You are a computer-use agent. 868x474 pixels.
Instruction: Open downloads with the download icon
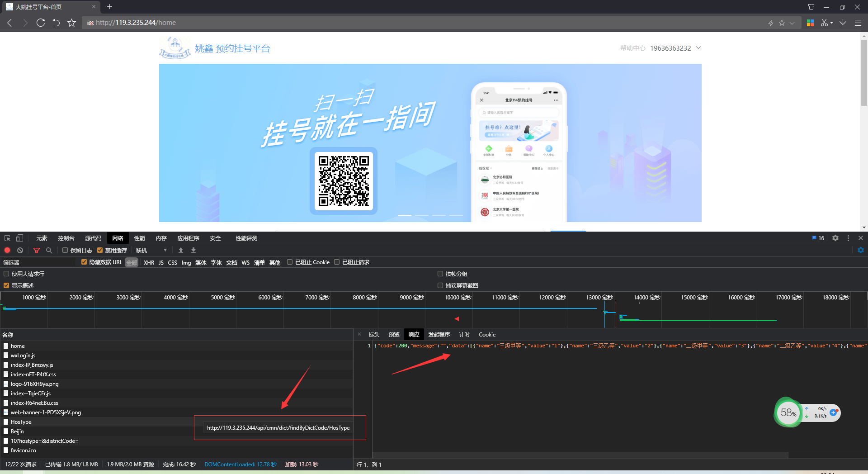click(x=843, y=23)
